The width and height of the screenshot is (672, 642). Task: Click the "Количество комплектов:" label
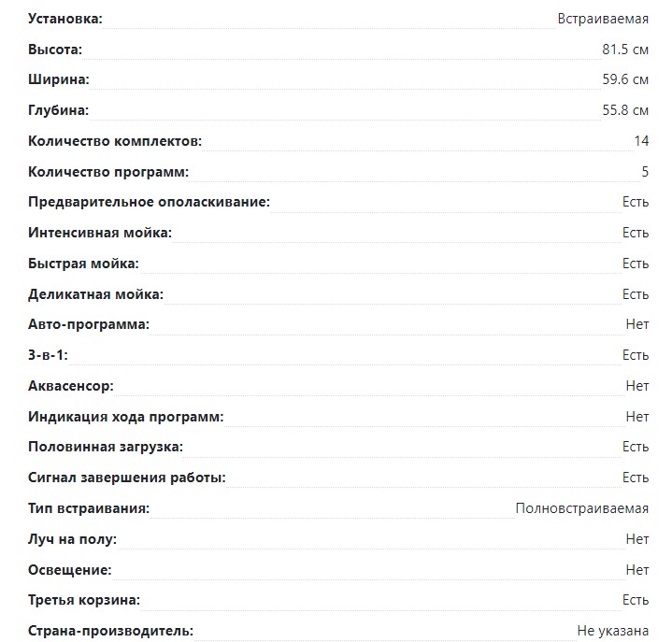pos(115,141)
